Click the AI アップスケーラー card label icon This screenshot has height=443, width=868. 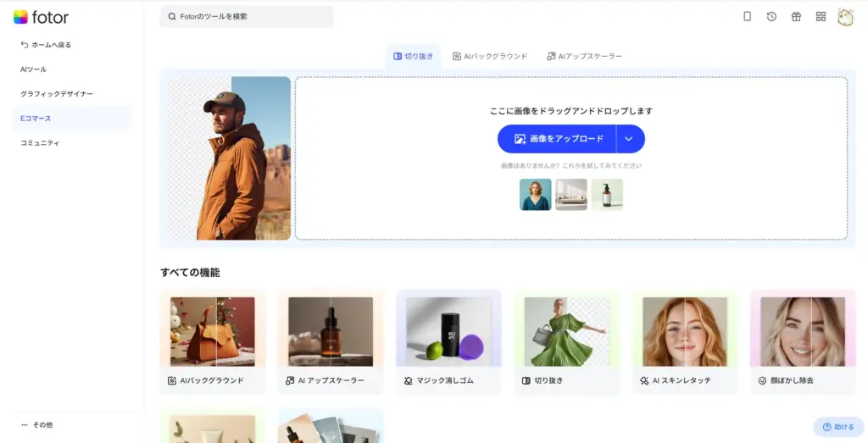click(x=290, y=380)
